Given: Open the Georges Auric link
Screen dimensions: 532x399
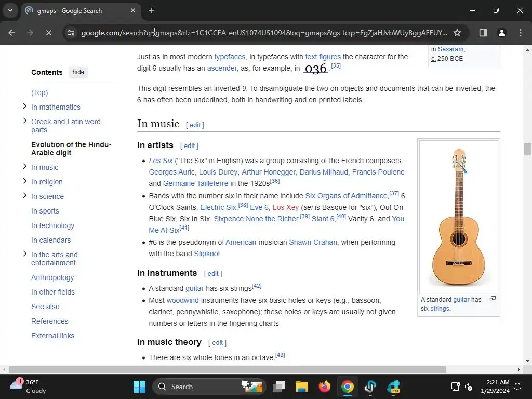Looking at the screenshot, I should point(171,172).
